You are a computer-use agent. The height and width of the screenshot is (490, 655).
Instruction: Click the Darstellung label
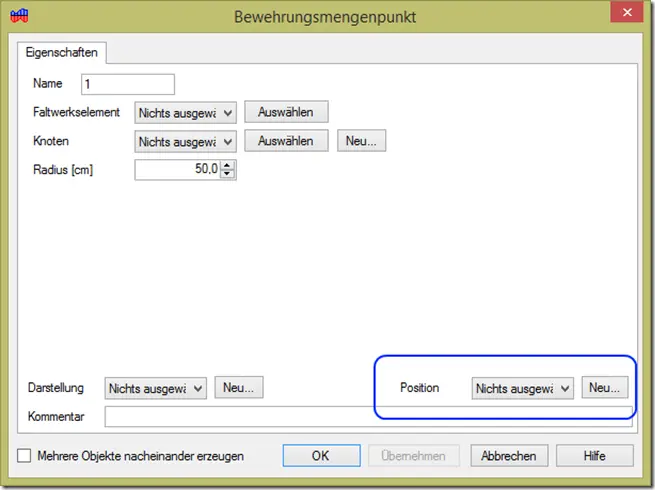coord(56,388)
